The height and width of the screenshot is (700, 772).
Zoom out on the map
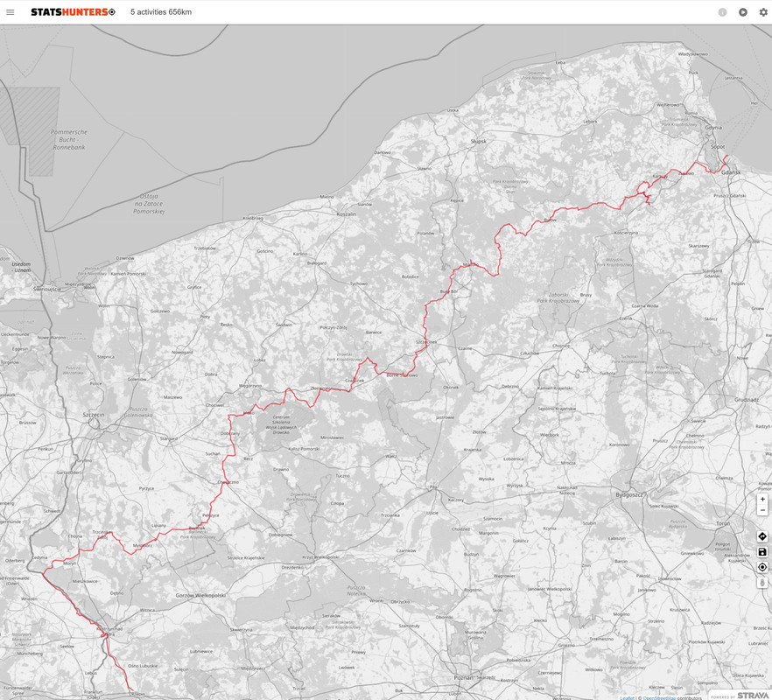pos(762,510)
